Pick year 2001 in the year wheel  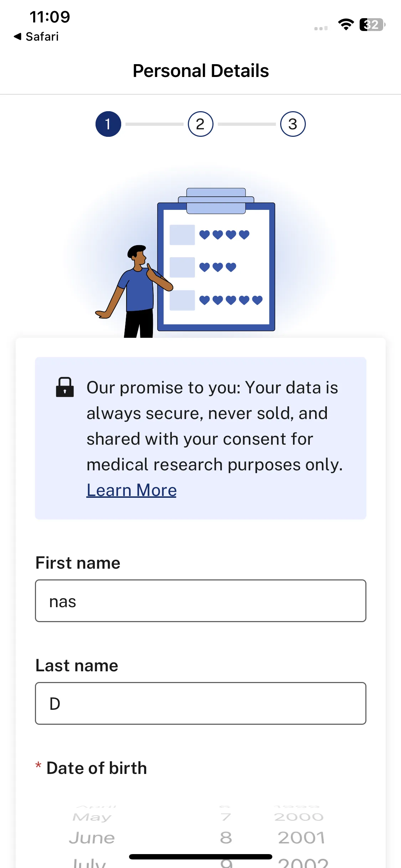(x=301, y=838)
